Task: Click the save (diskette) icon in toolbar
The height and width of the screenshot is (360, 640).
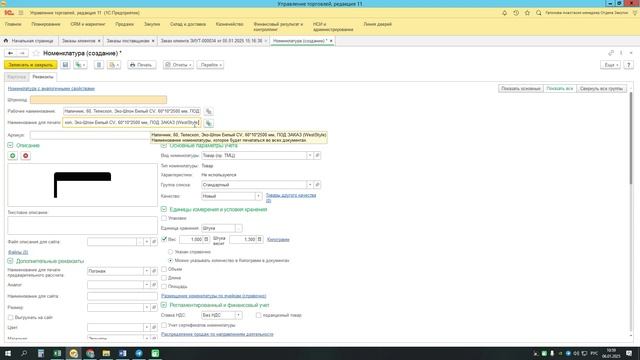Action: pyautogui.click(x=65, y=65)
